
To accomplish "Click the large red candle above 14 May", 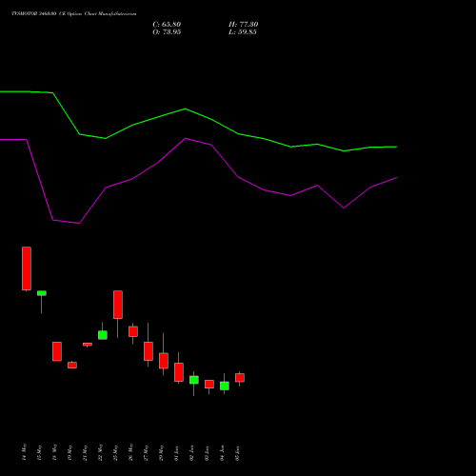I will 27,268.
